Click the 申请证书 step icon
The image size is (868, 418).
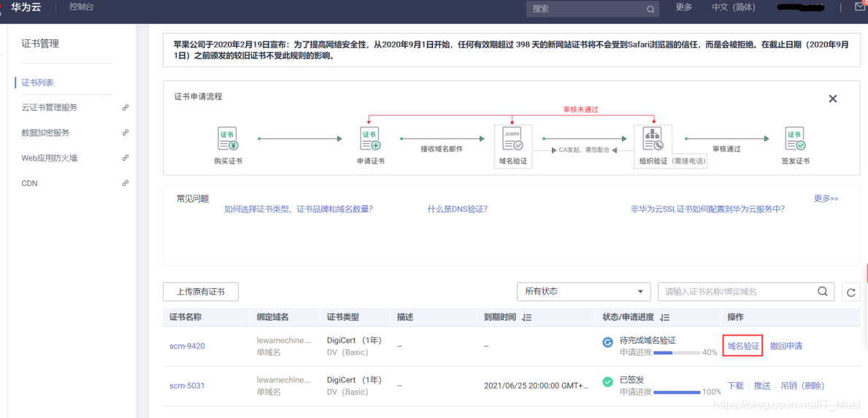tap(370, 138)
